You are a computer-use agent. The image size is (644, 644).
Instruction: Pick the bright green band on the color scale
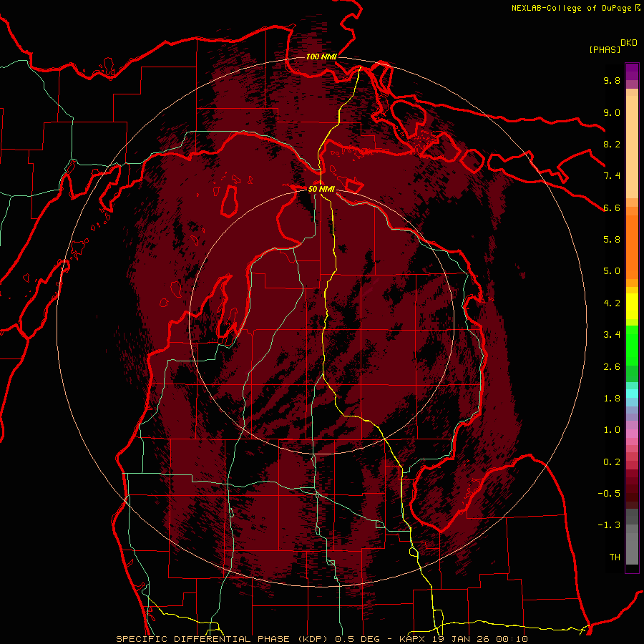pyautogui.click(x=632, y=345)
